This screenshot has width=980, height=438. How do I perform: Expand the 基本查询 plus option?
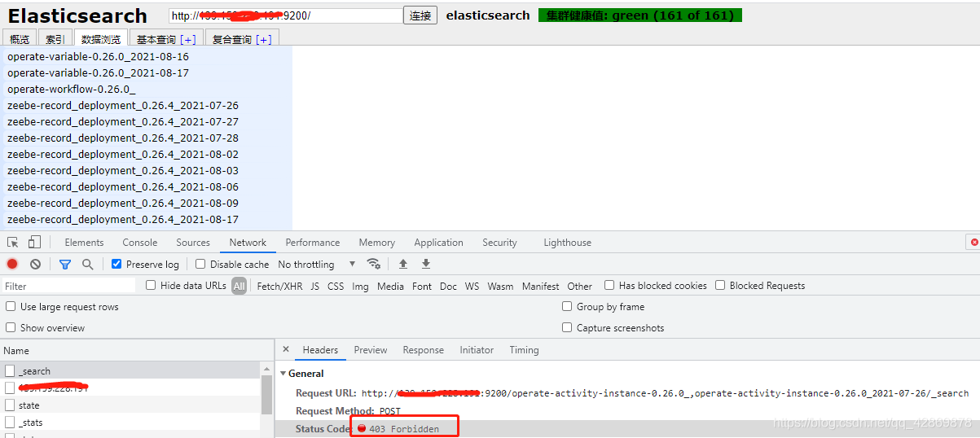(187, 39)
